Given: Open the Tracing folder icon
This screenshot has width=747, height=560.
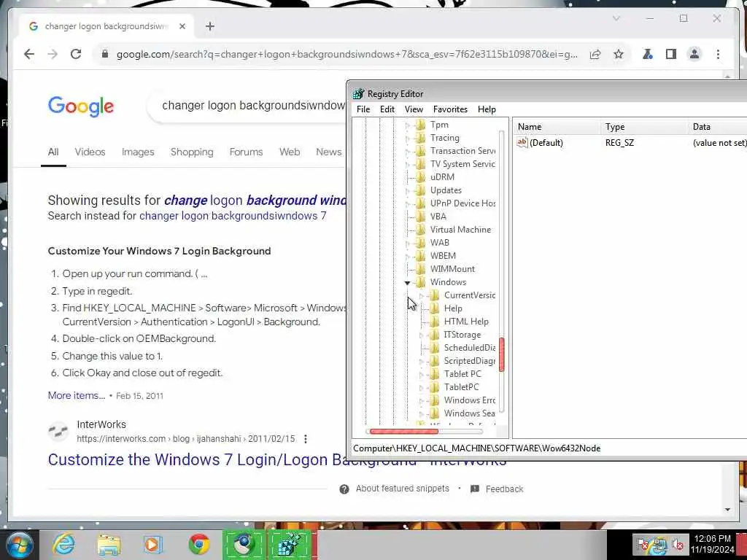Looking at the screenshot, I should pos(419,138).
